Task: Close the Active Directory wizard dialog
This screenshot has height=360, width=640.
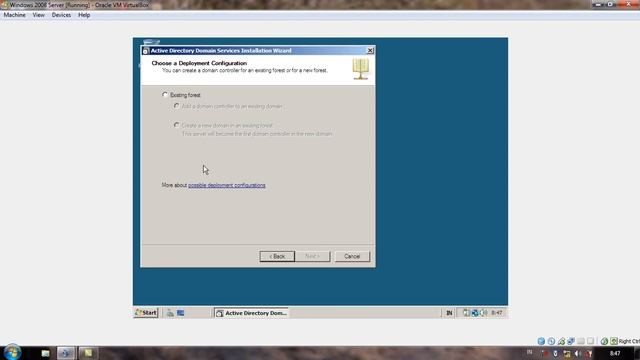Action: click(370, 51)
